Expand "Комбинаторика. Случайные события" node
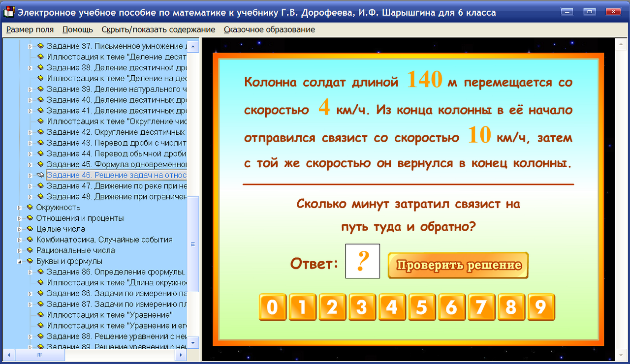This screenshot has width=630, height=364. point(19,239)
